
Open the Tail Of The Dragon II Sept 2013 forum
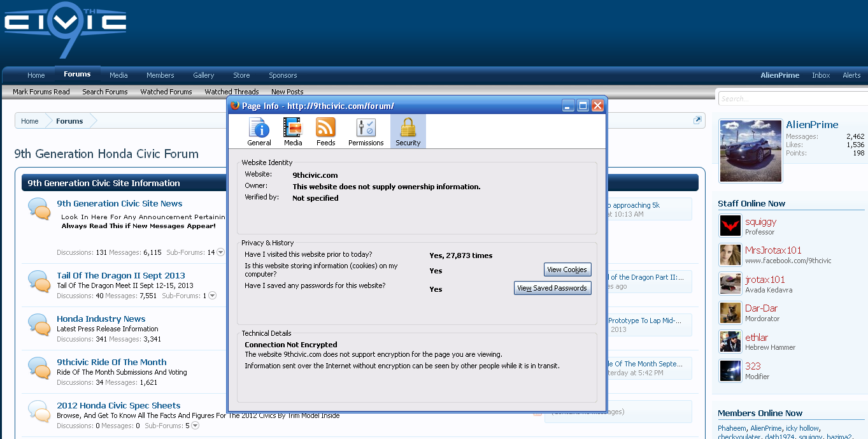(121, 276)
